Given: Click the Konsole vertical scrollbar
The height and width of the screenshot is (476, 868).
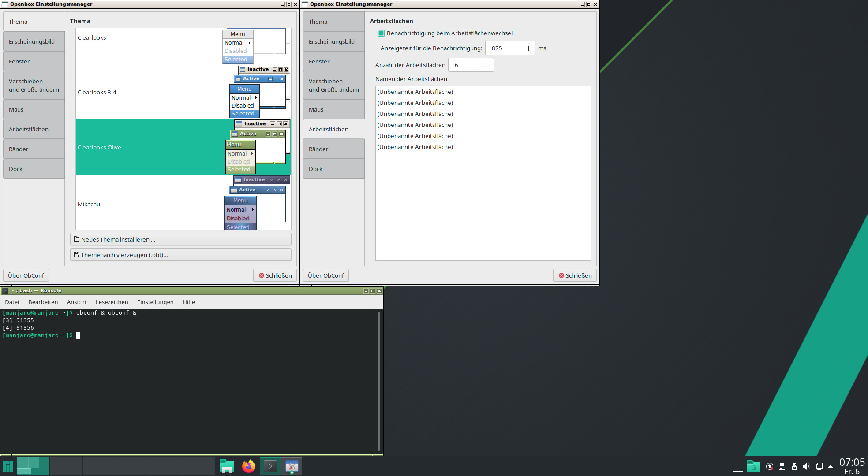Looking at the screenshot, I should pos(379,381).
